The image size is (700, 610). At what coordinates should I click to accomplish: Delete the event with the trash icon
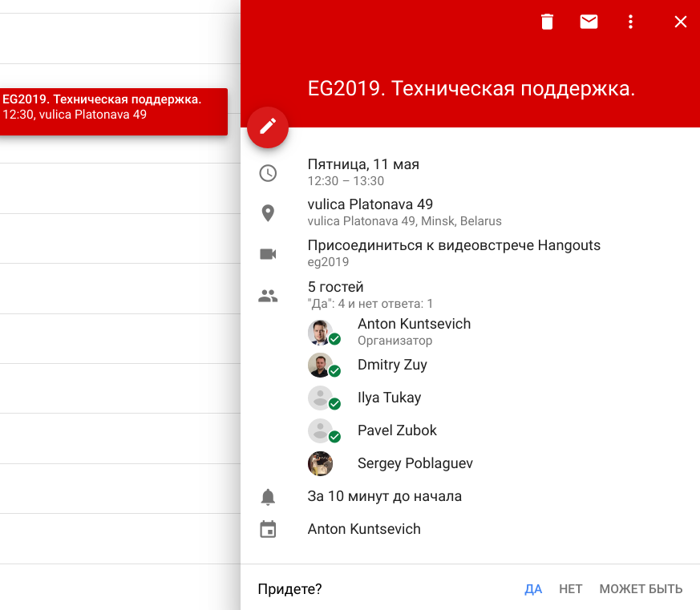(x=547, y=22)
